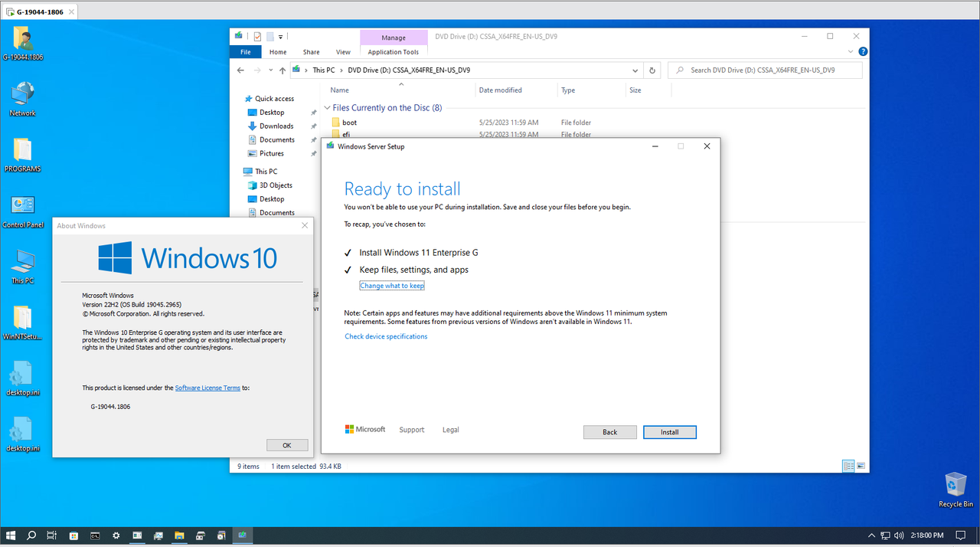Image resolution: width=980 pixels, height=547 pixels.
Task: Switch to large icons view layout
Action: click(861, 466)
